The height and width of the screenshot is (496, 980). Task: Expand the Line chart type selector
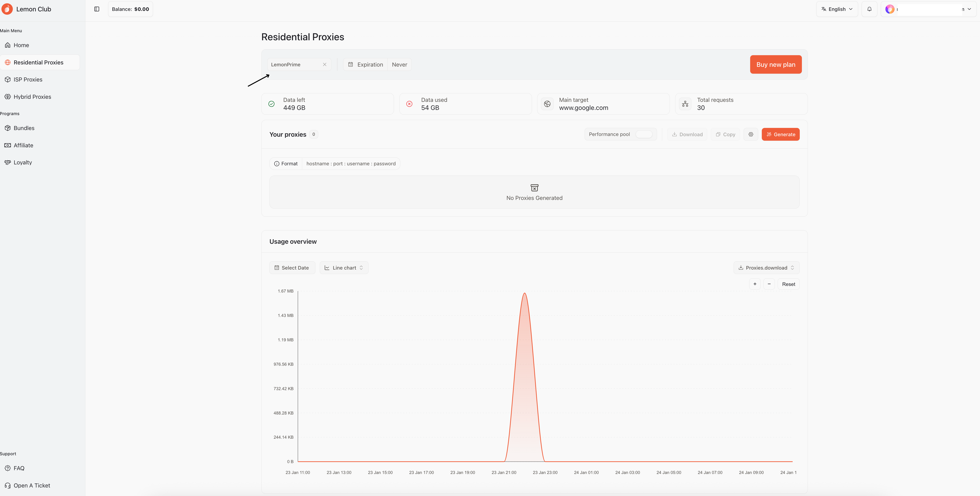tap(344, 268)
